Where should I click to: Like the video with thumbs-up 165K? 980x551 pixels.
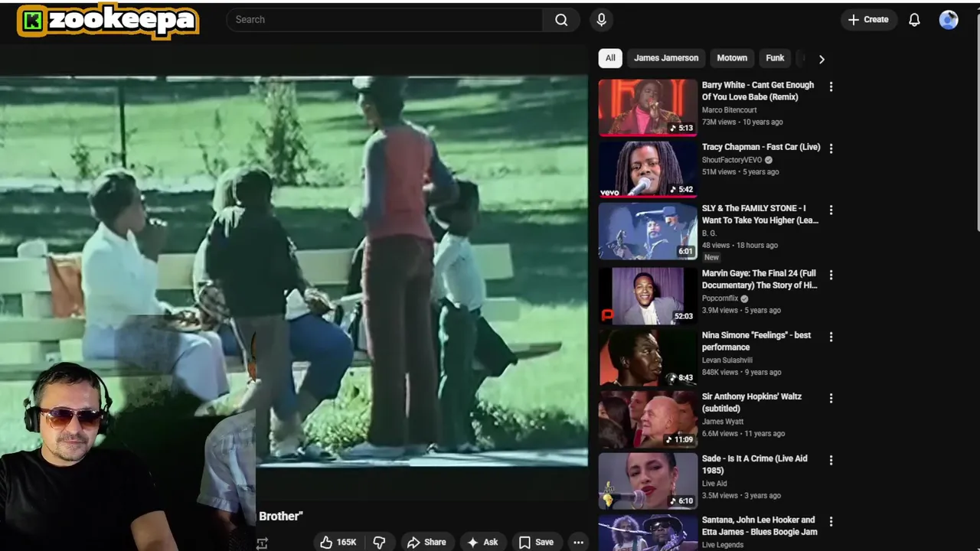click(338, 542)
